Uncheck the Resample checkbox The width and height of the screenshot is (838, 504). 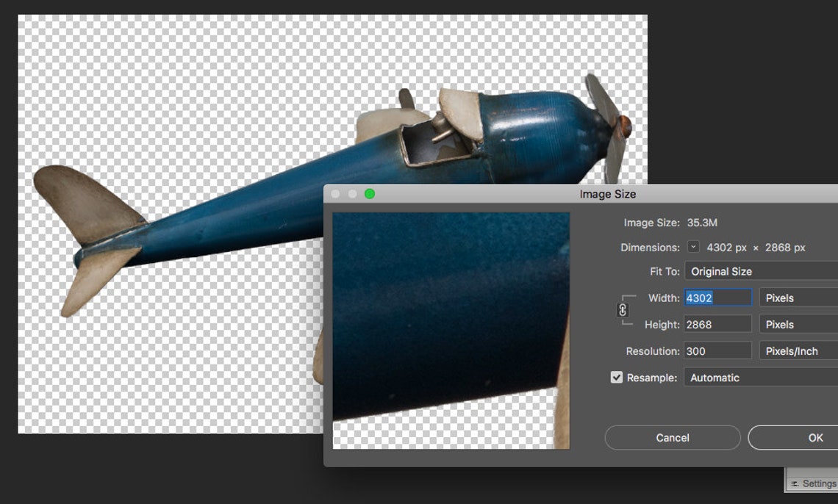[x=616, y=377]
